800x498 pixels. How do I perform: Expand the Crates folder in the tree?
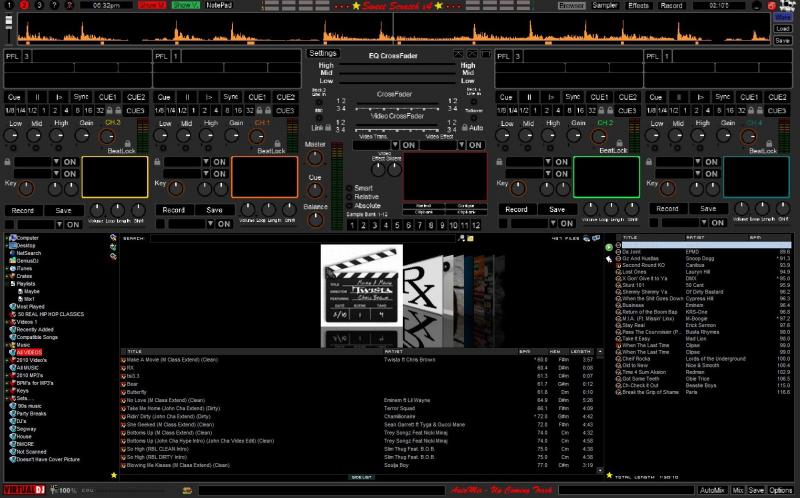[7, 276]
